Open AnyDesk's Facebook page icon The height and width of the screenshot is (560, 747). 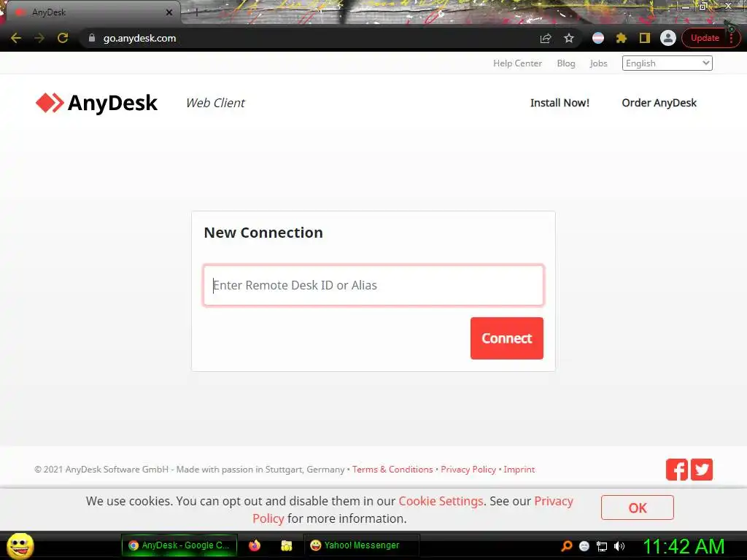click(676, 470)
